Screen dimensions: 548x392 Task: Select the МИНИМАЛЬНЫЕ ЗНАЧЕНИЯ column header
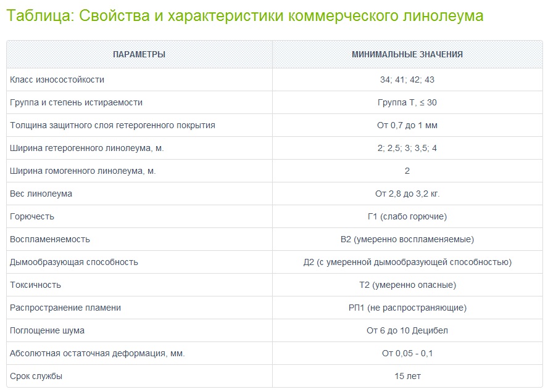pyautogui.click(x=407, y=54)
